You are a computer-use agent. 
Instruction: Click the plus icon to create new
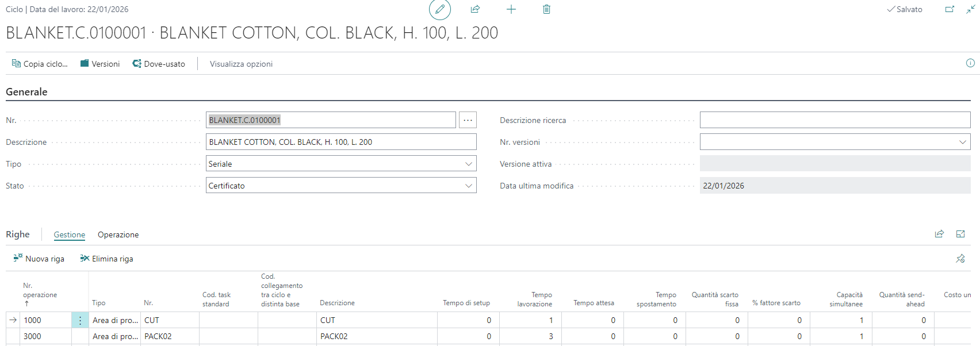tap(511, 9)
